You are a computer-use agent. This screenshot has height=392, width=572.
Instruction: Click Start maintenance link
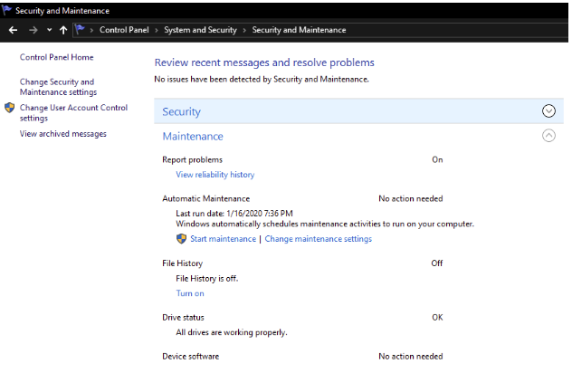tap(224, 239)
